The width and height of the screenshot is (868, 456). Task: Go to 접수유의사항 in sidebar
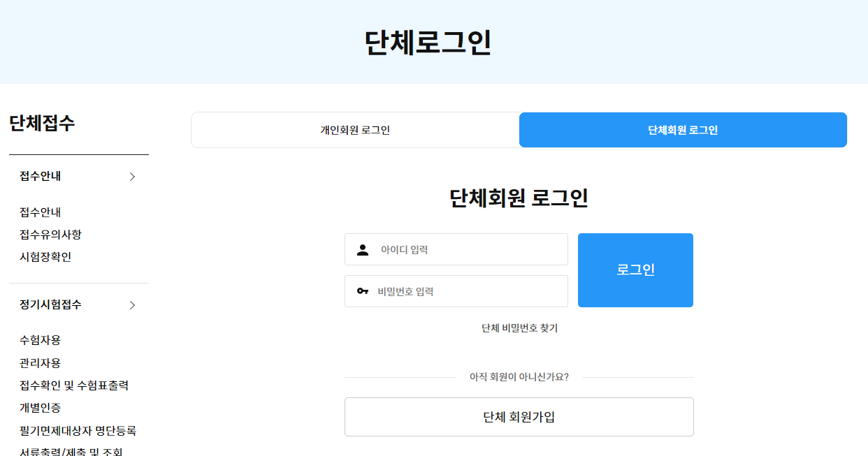pyautogui.click(x=50, y=235)
